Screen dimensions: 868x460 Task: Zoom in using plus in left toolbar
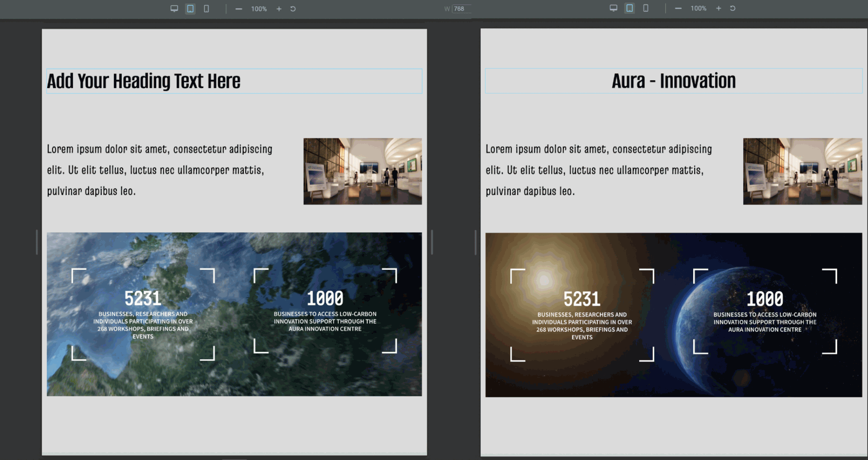[279, 9]
